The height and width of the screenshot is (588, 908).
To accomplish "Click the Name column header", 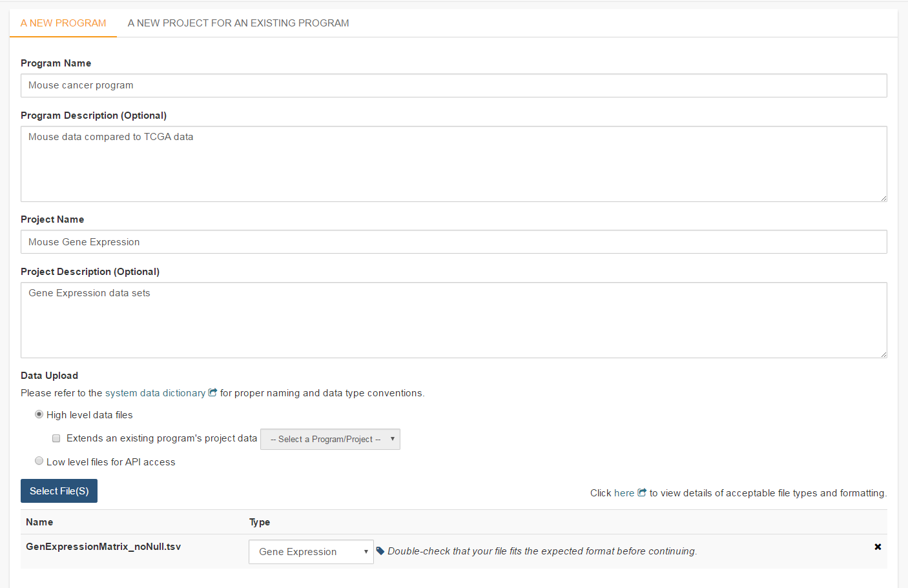I will point(39,522).
